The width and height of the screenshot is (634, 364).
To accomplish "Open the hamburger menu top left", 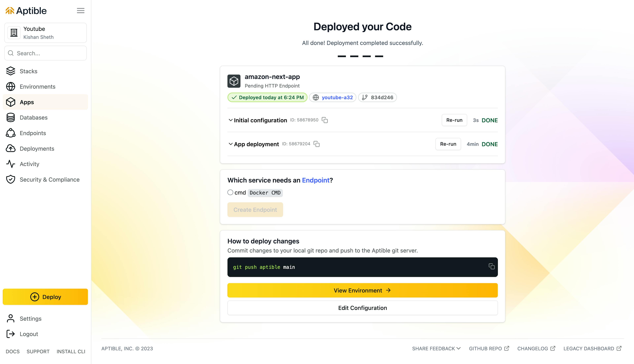I will (x=81, y=10).
